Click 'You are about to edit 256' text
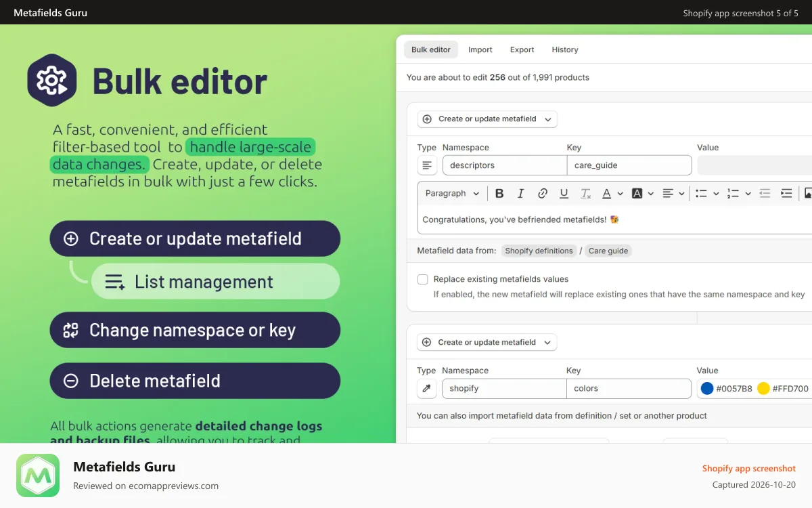The image size is (812, 508). pos(456,77)
